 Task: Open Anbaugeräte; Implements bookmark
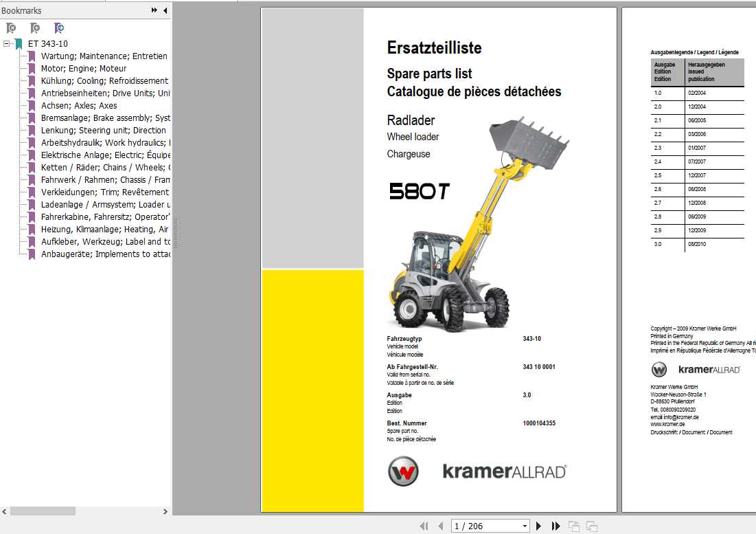[106, 254]
